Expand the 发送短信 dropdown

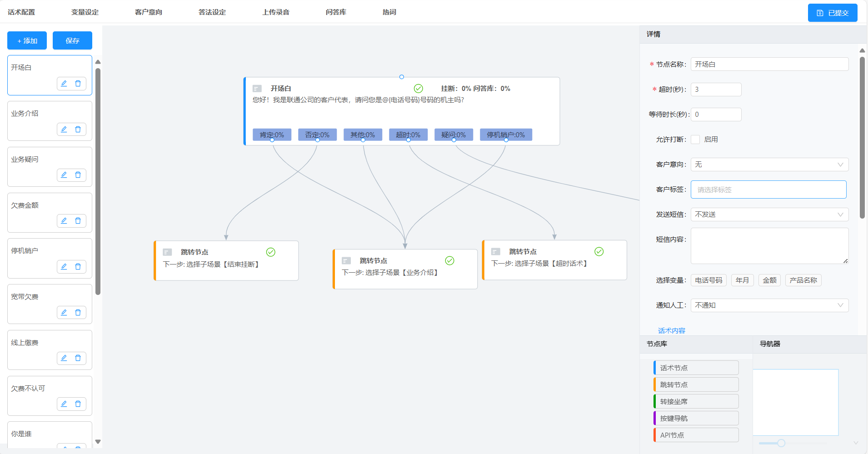769,215
